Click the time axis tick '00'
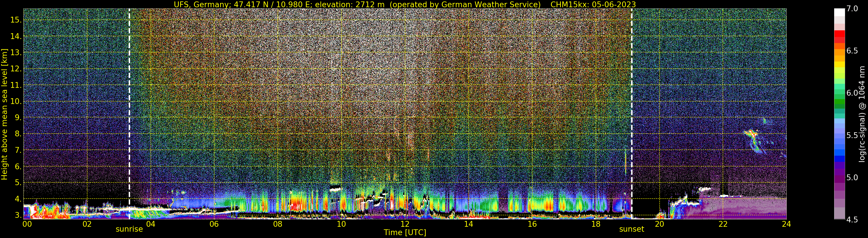 coord(27,224)
